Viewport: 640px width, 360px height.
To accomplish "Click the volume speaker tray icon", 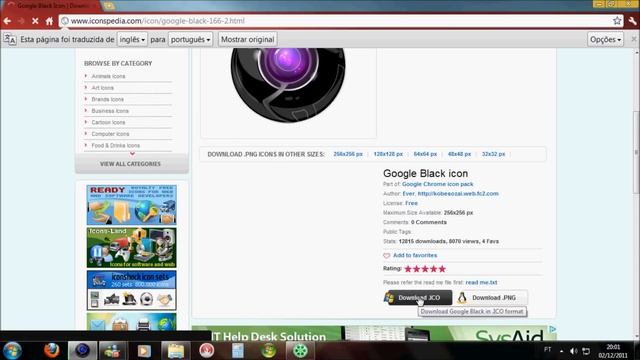I will [574, 351].
